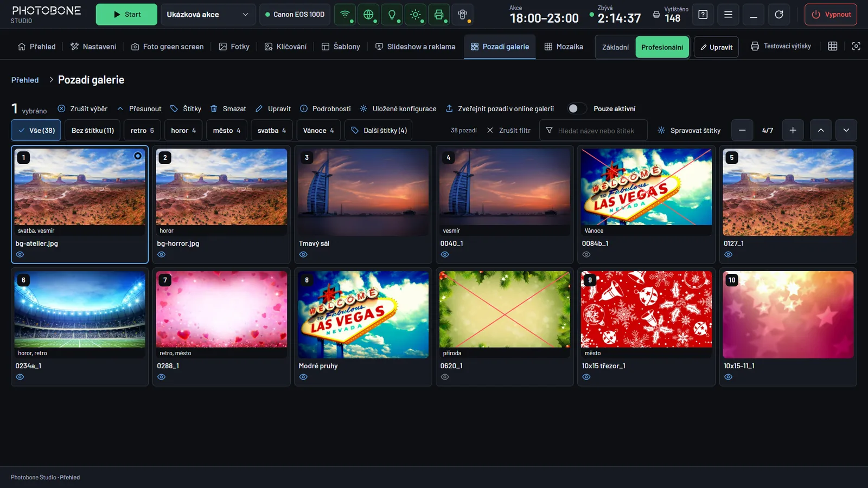The width and height of the screenshot is (868, 488).
Task: Click the Přehled breadcrumb link
Action: [x=25, y=80]
